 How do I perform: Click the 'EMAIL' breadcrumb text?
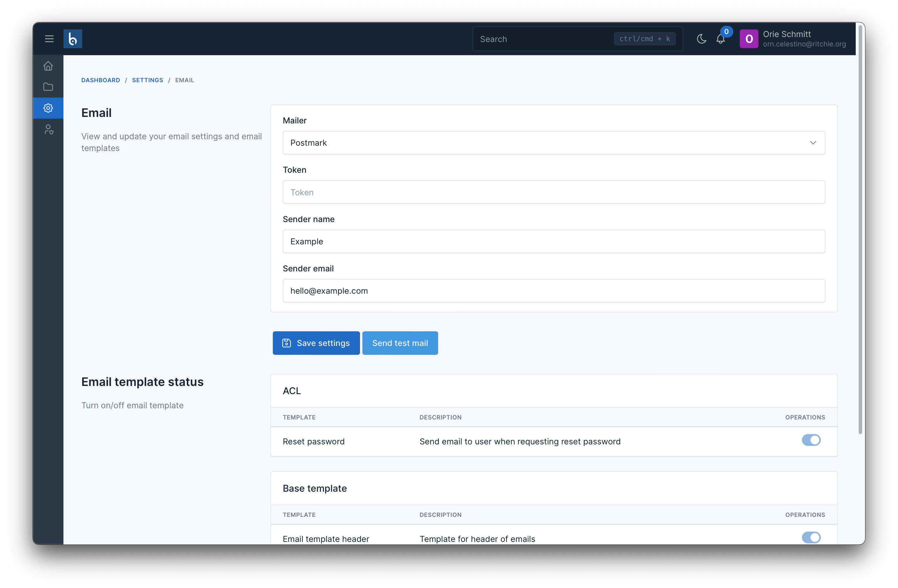184,80
